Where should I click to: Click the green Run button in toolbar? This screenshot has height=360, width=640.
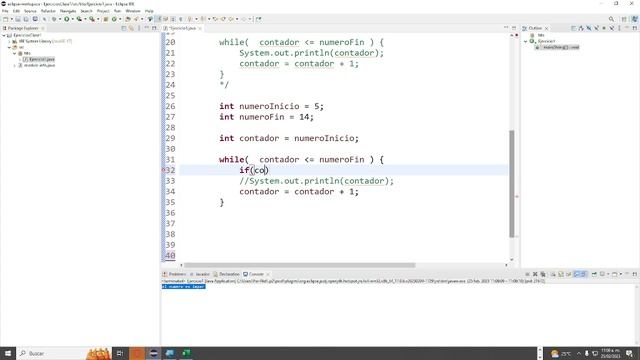point(67,19)
